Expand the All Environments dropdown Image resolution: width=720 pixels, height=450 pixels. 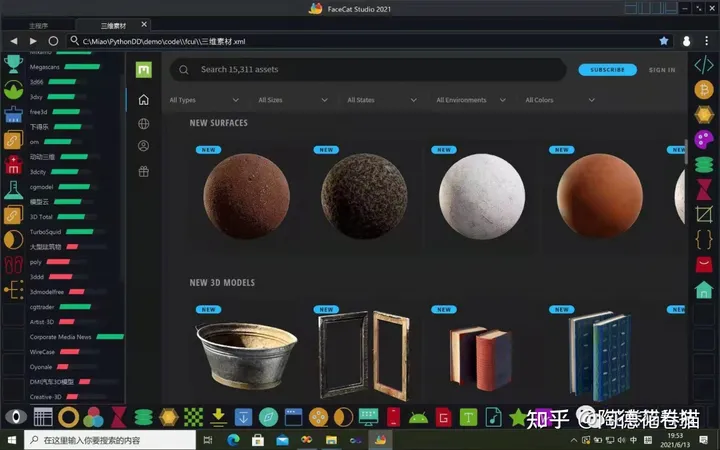(473, 100)
